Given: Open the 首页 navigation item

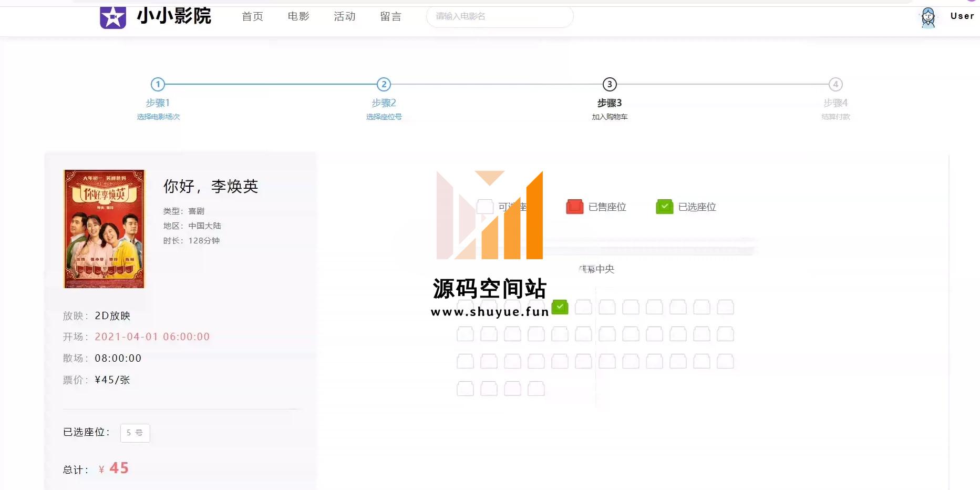Looking at the screenshot, I should coord(252,16).
